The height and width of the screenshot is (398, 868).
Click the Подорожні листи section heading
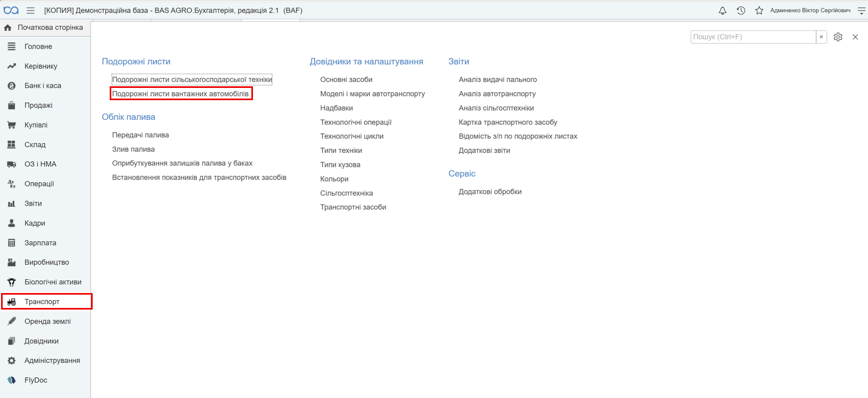click(x=136, y=61)
